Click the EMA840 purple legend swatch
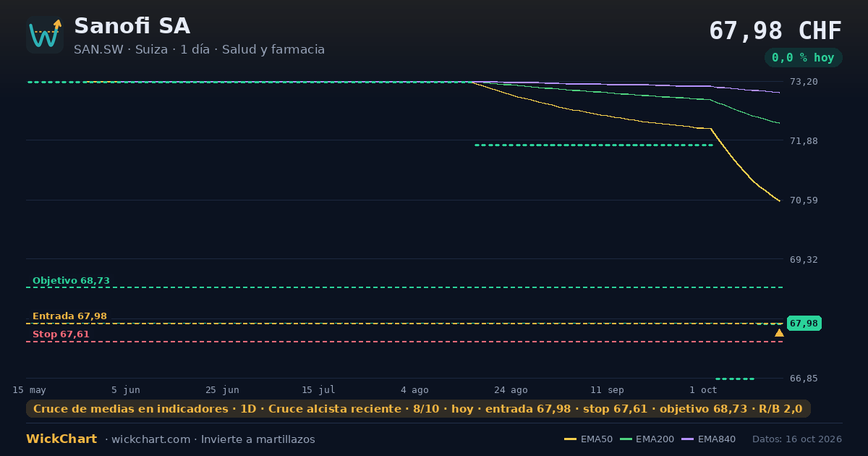868x456 pixels. click(688, 439)
